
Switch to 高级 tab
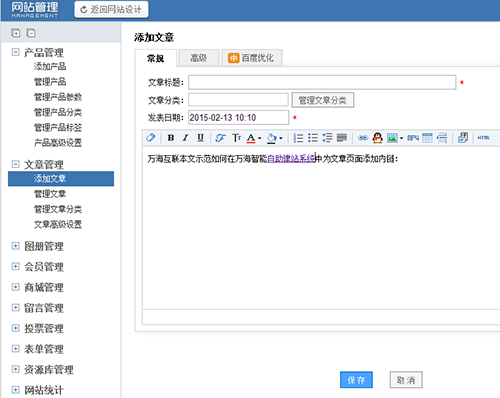tap(199, 58)
